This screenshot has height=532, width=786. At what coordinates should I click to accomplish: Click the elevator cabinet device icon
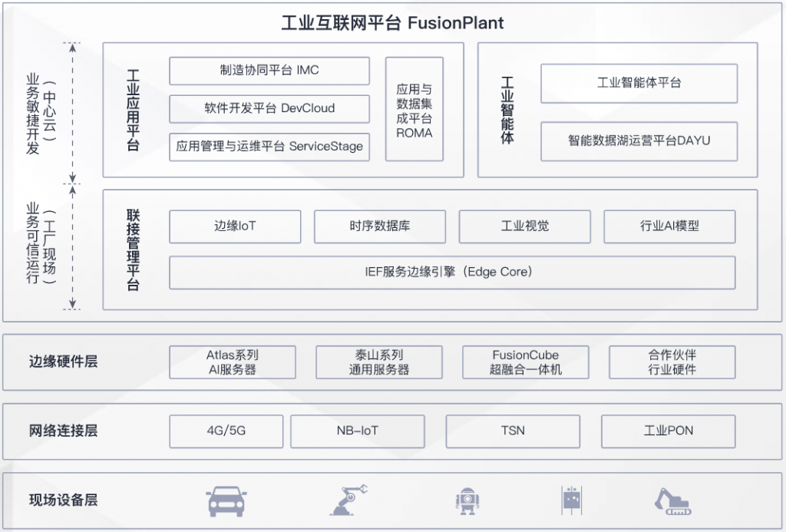point(571,500)
